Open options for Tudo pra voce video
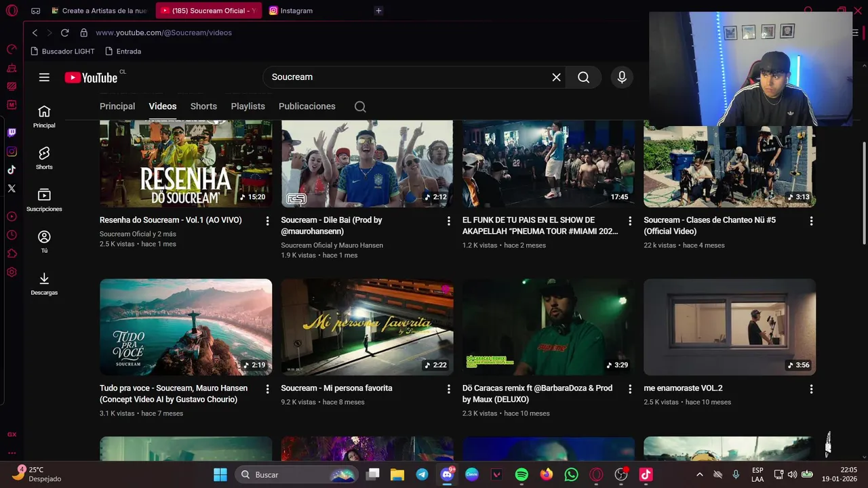The image size is (868, 488). (x=267, y=389)
